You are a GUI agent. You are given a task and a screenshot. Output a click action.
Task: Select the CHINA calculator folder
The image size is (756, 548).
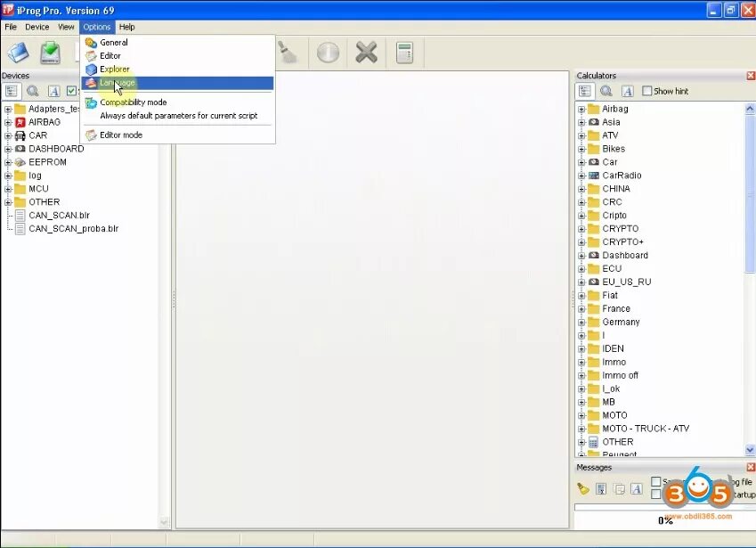coord(615,189)
